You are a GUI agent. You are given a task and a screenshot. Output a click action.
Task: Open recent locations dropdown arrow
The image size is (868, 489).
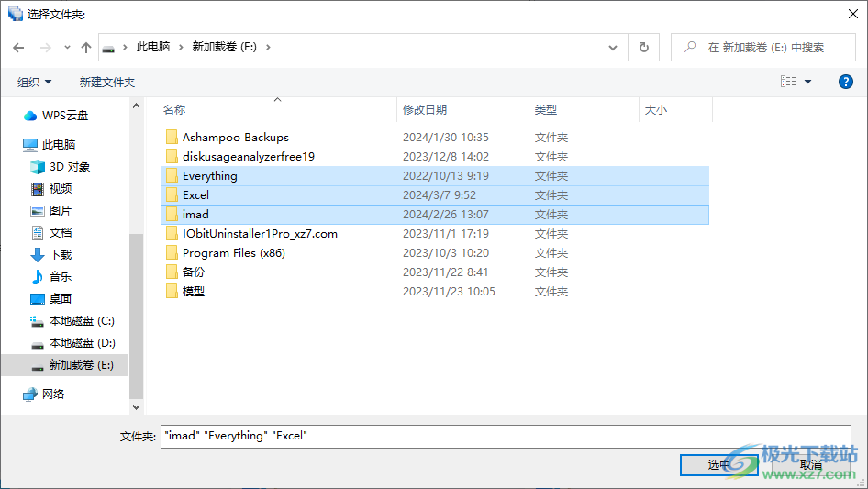(x=67, y=48)
